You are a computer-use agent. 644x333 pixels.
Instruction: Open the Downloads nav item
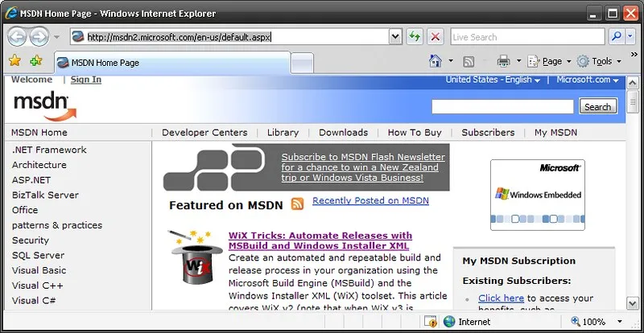point(344,133)
